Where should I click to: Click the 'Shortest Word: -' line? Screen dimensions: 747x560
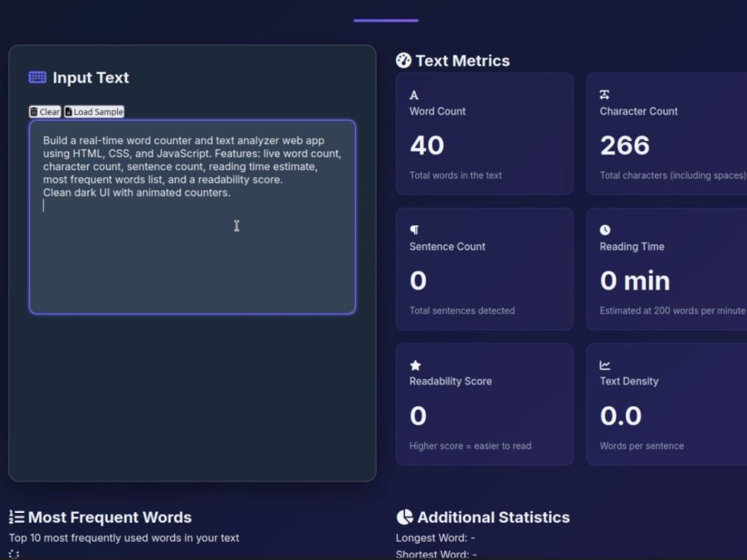coord(436,554)
